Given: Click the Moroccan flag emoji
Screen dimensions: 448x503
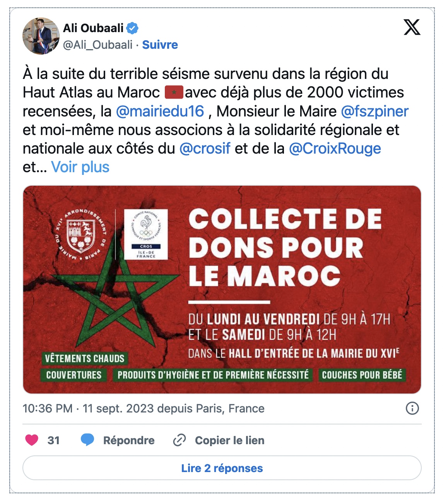Looking at the screenshot, I should pos(174,92).
